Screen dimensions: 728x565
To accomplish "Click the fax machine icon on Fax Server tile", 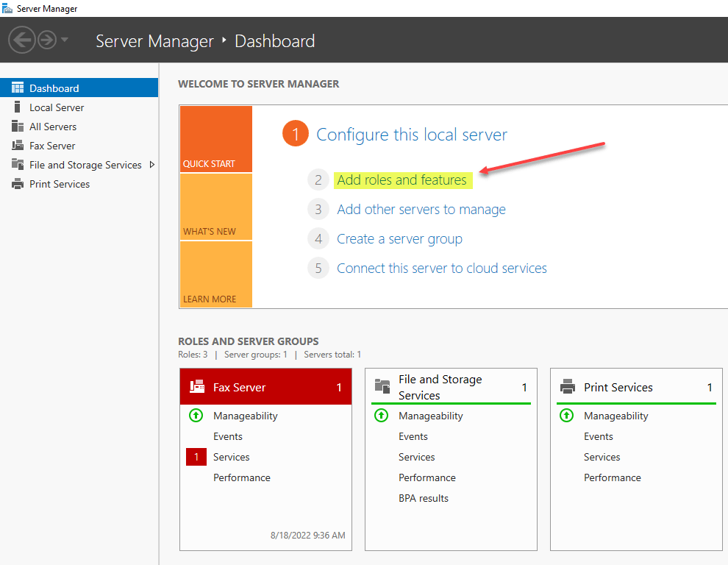I will tap(197, 386).
